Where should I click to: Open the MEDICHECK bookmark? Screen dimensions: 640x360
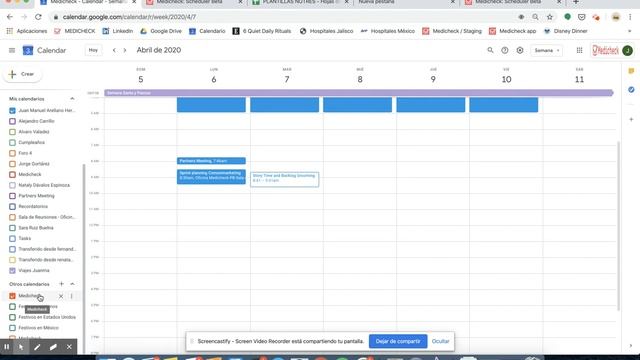(75, 31)
